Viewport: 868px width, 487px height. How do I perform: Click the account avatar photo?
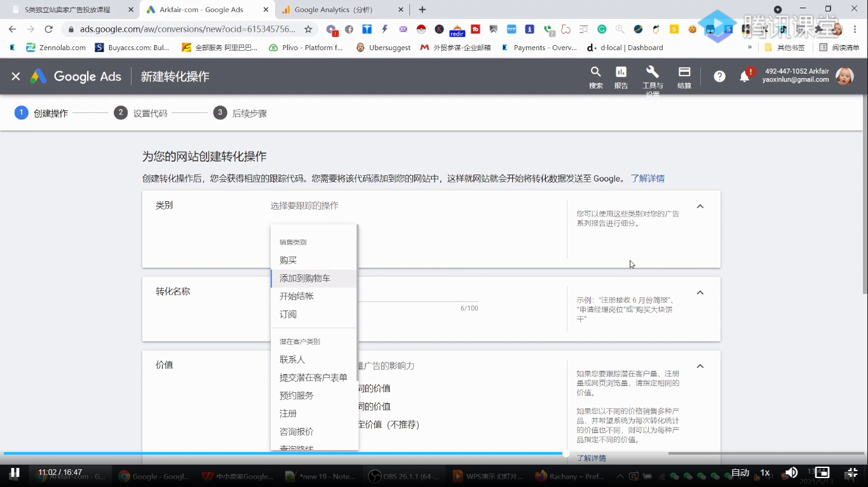(x=845, y=76)
